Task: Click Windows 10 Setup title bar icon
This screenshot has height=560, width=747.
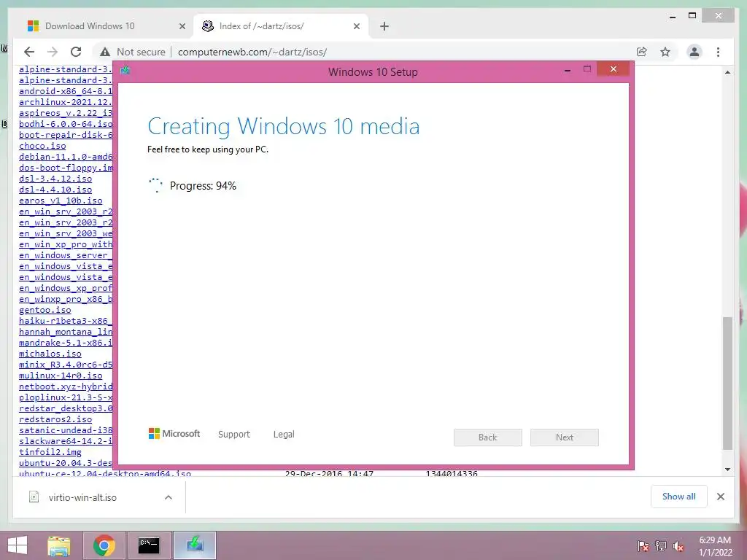Action: tap(125, 71)
